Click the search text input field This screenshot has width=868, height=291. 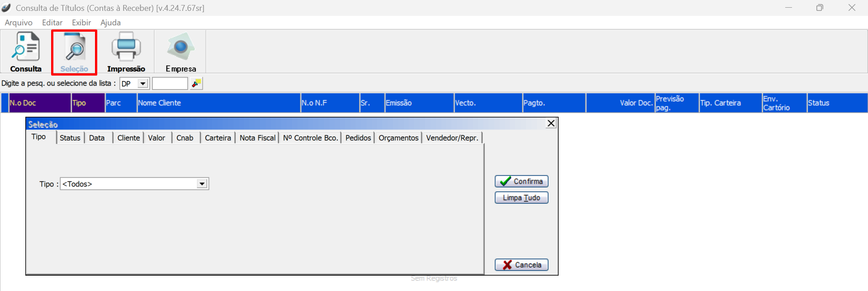coord(170,84)
